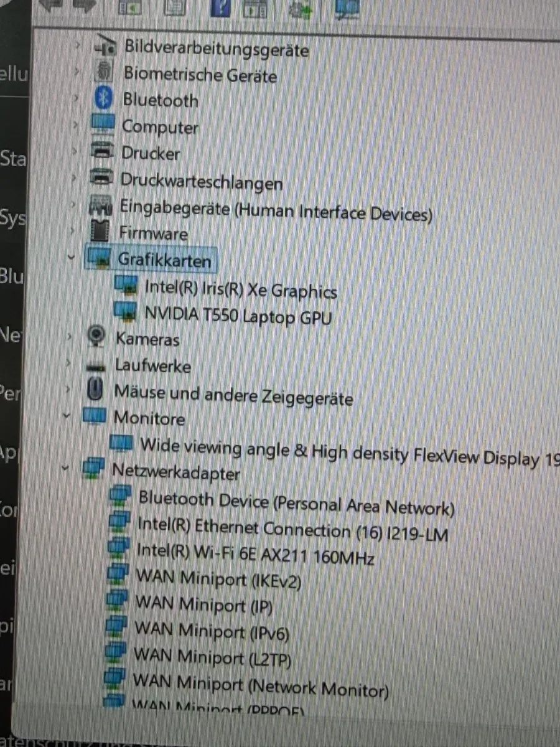Click the icon beside FlexView Display entry
Viewport: 560px width, 747px height.
coord(121,443)
